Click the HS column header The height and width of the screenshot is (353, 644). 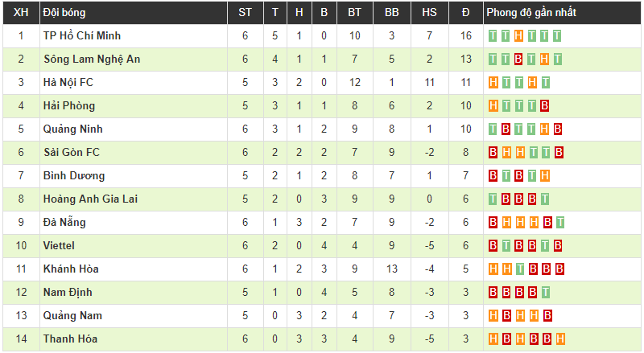pyautogui.click(x=429, y=13)
